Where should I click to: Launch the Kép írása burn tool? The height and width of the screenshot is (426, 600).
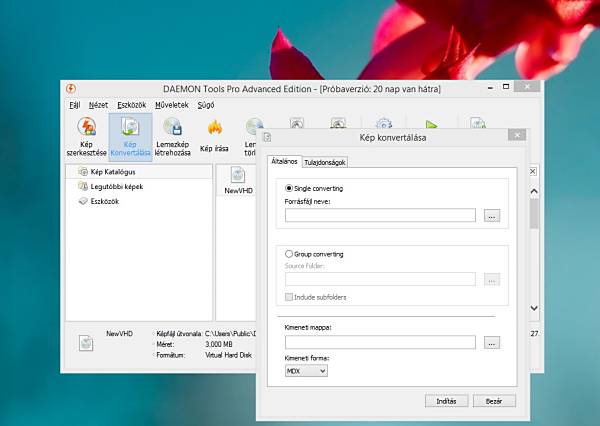click(214, 137)
